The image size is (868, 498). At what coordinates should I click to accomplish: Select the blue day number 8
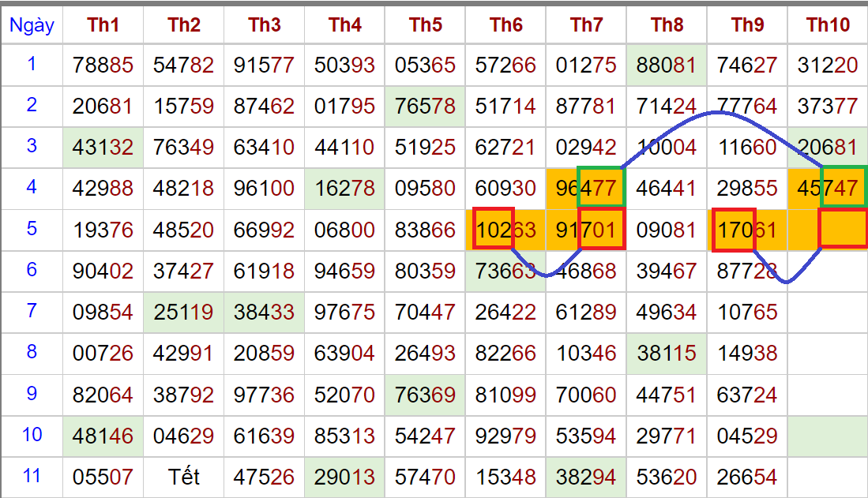pos(32,352)
